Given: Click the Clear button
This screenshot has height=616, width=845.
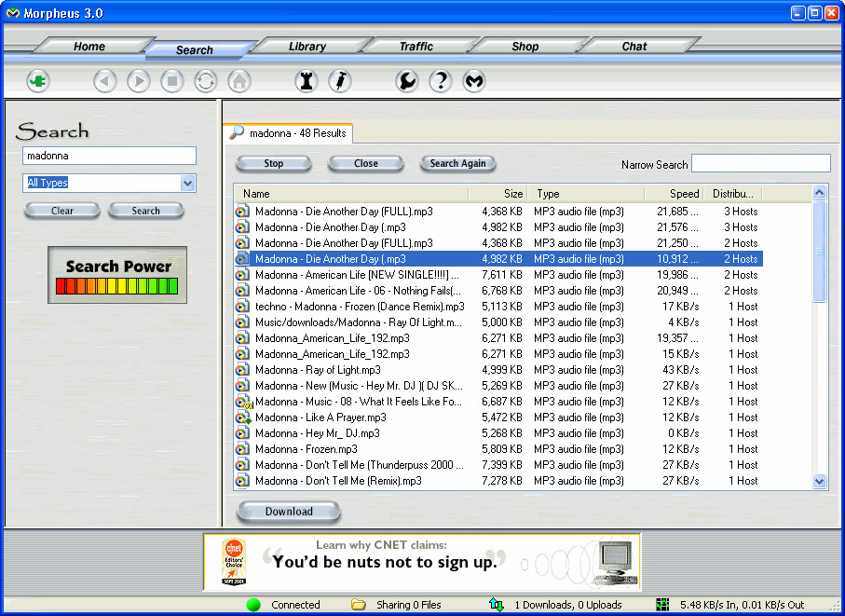Looking at the screenshot, I should (62, 211).
